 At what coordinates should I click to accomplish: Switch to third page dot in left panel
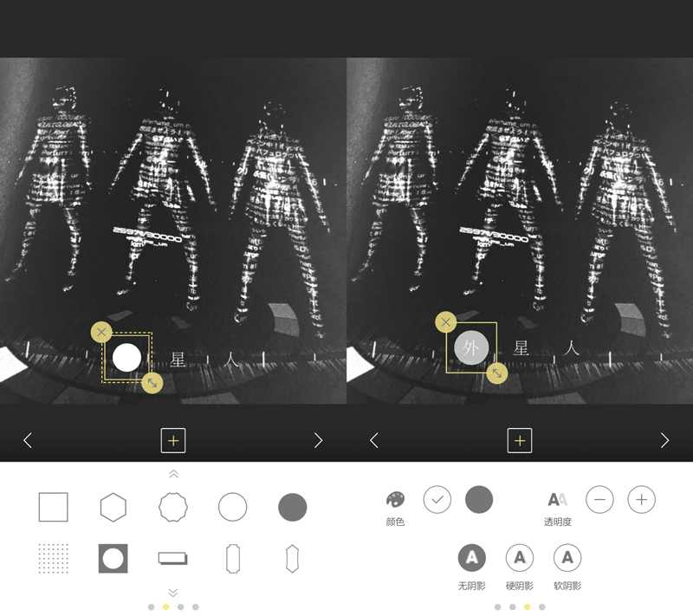pos(181,607)
